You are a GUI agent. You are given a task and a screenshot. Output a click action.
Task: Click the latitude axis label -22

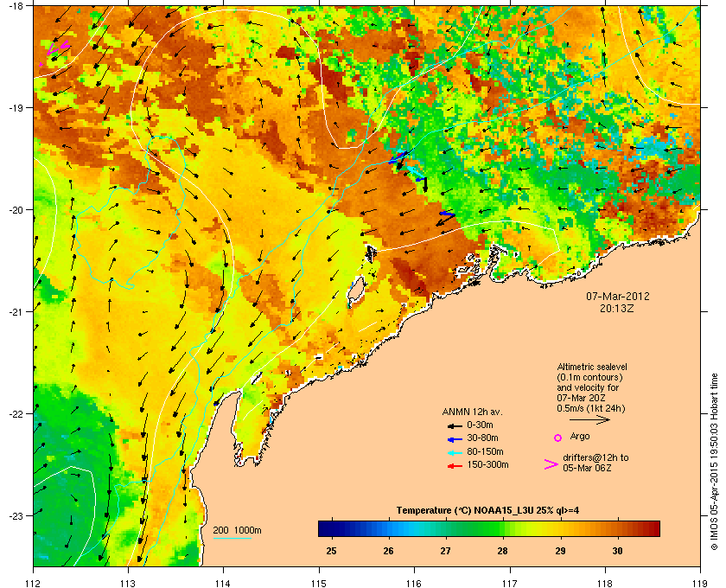click(x=16, y=413)
